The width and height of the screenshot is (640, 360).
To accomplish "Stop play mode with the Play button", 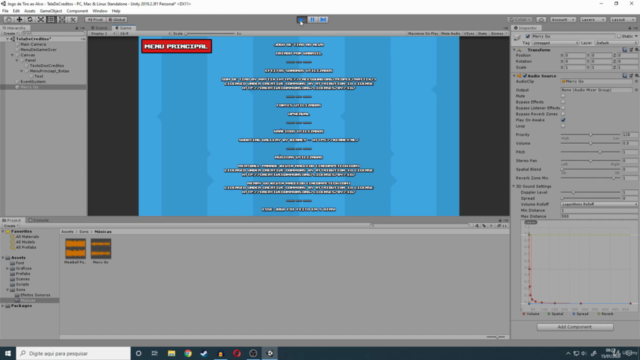I will tap(302, 20).
